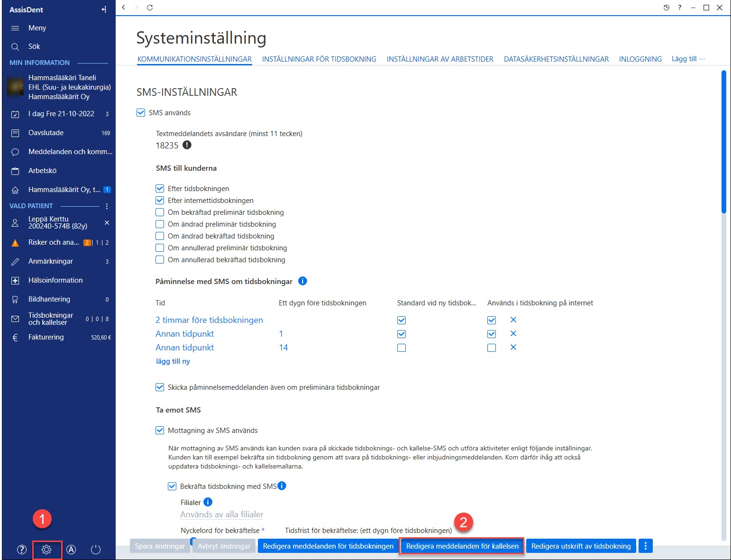Switch to Inställningar av arbetstider tab
This screenshot has width=731, height=560.
pos(440,59)
